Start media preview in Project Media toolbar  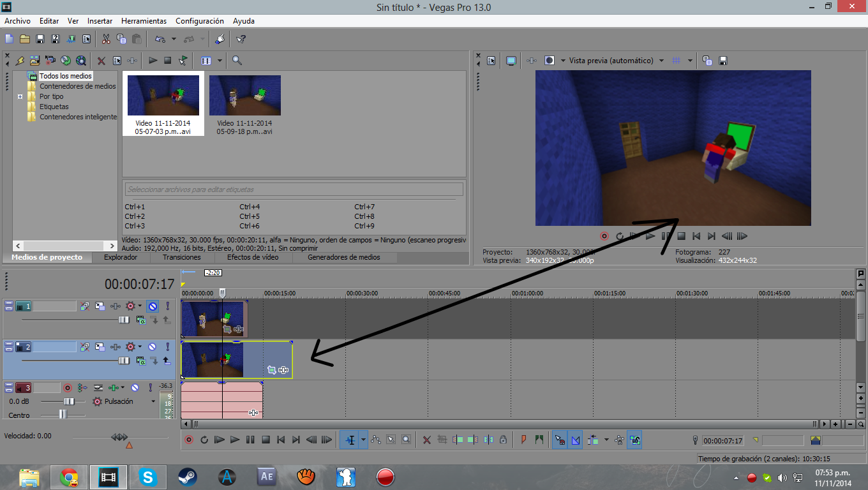tap(153, 61)
